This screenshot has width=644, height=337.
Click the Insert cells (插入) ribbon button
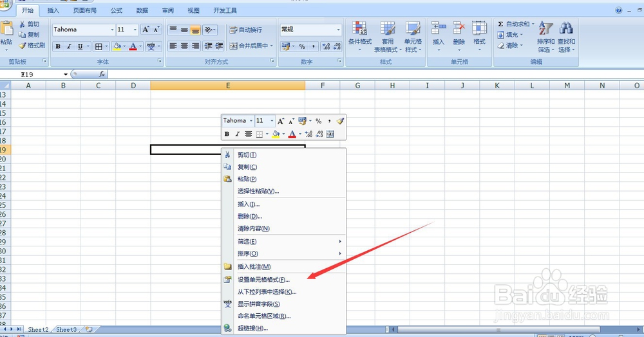coord(438,37)
